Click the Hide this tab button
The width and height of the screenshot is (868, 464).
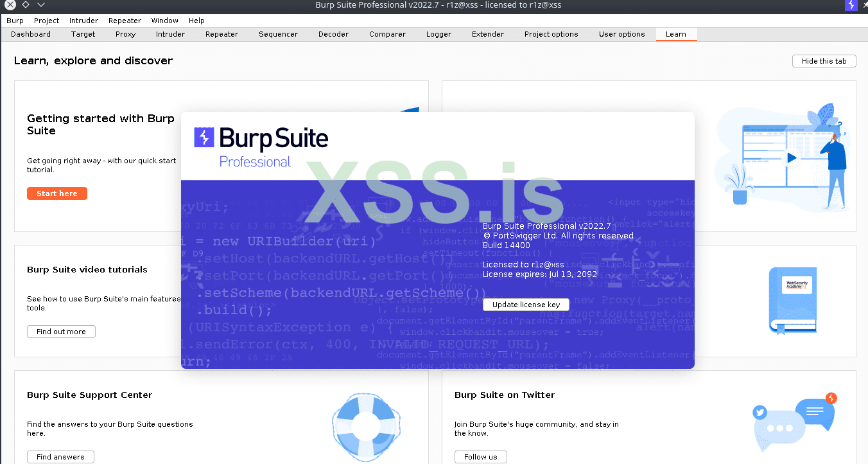point(824,61)
